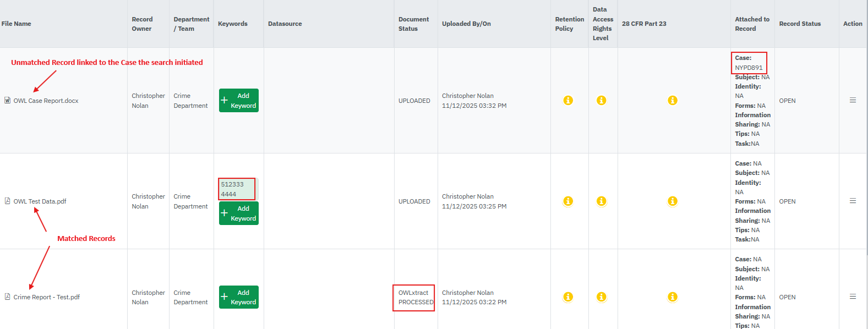The width and height of the screenshot is (868, 329).
Task: Expand the action menu for Crime Report - Test.pdf
Action: coord(853,297)
